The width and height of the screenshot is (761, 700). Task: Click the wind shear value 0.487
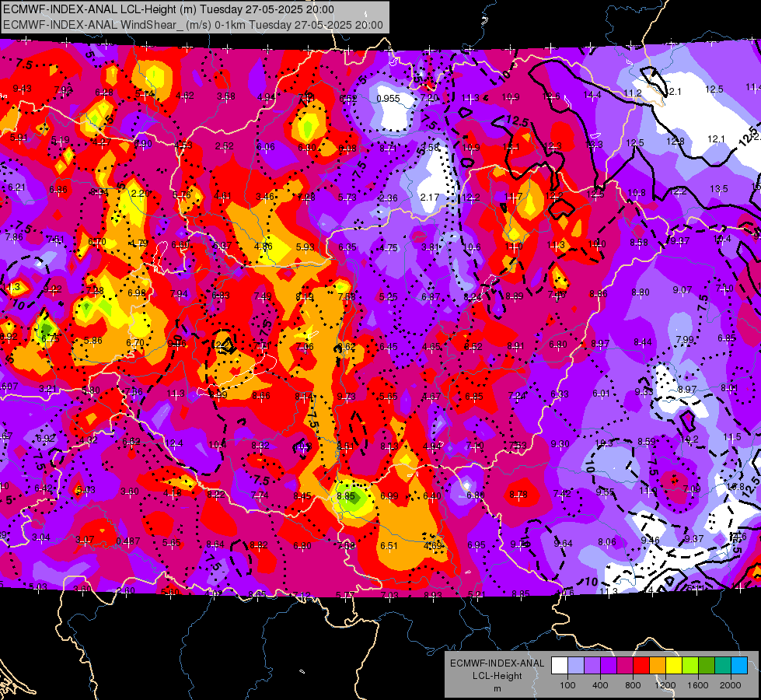tap(128, 541)
